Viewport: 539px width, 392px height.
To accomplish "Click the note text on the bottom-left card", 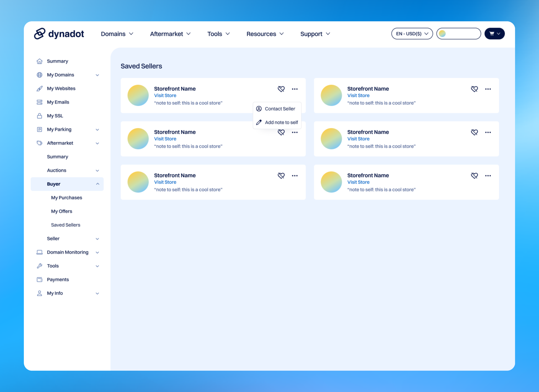I will [188, 190].
